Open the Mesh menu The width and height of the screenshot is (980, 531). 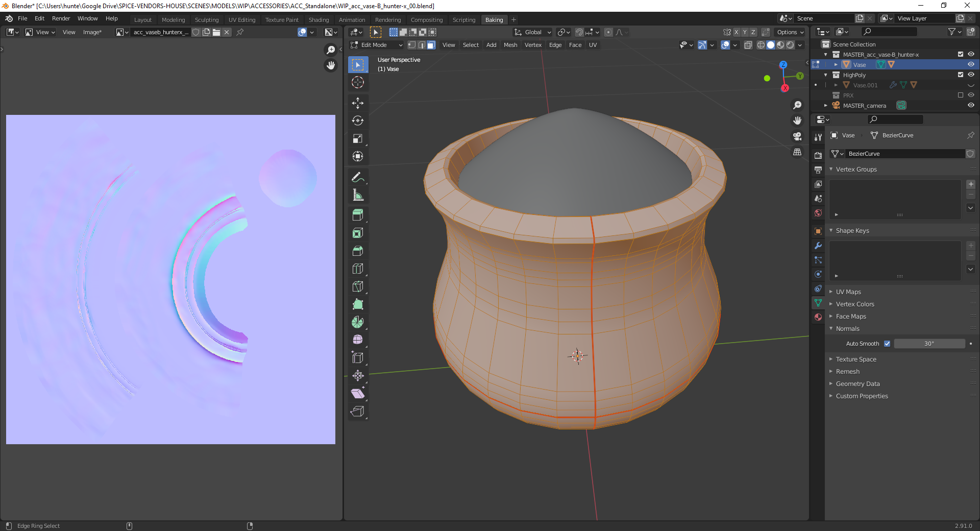tap(510, 45)
